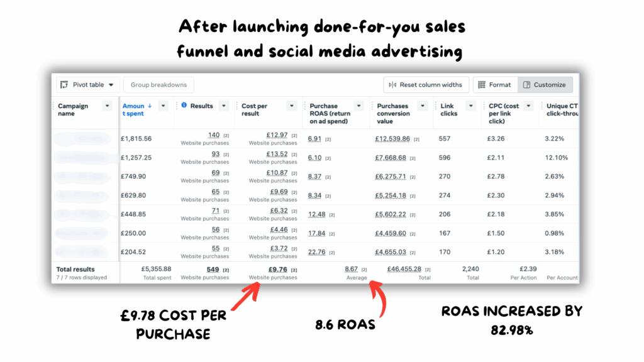
Task: Open the Purchases conversion value column dropdown
Action: pos(423,106)
